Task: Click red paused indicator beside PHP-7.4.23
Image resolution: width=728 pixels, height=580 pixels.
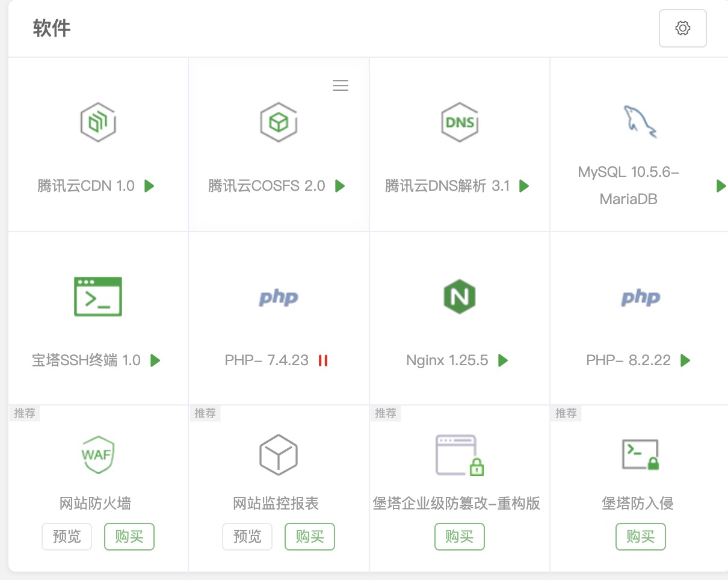Action: [323, 360]
